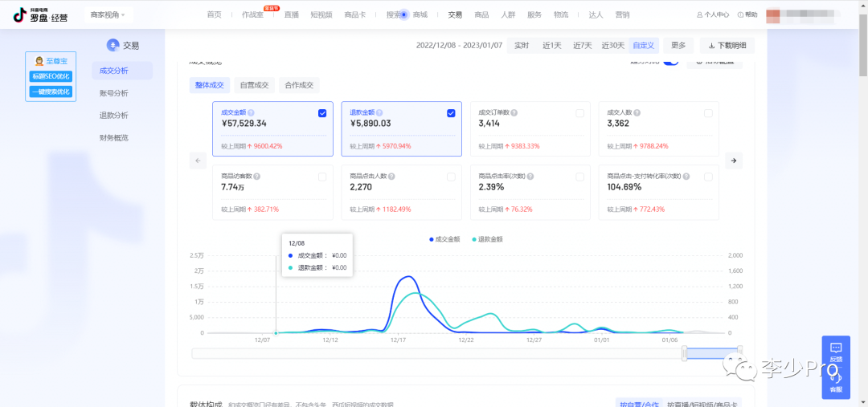Switch to 整体成交 tab
This screenshot has height=407, width=868.
coord(210,85)
